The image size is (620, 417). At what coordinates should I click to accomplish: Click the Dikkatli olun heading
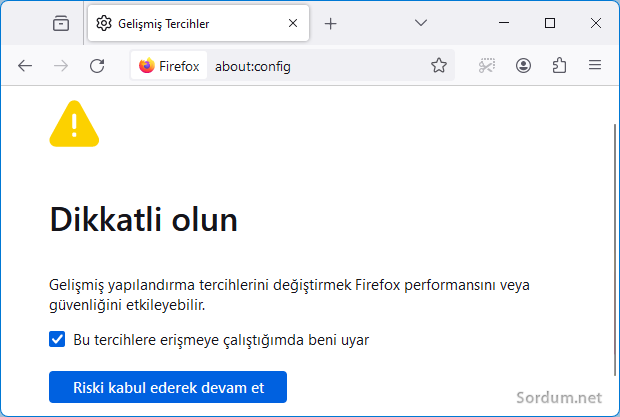[x=144, y=220]
